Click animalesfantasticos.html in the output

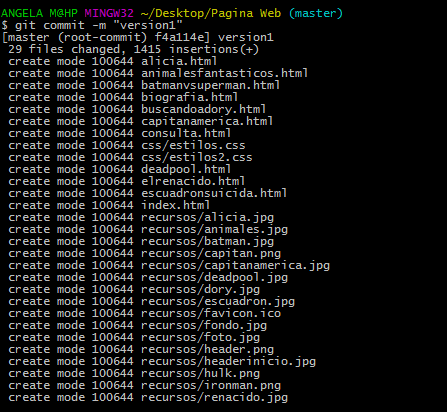(224, 73)
